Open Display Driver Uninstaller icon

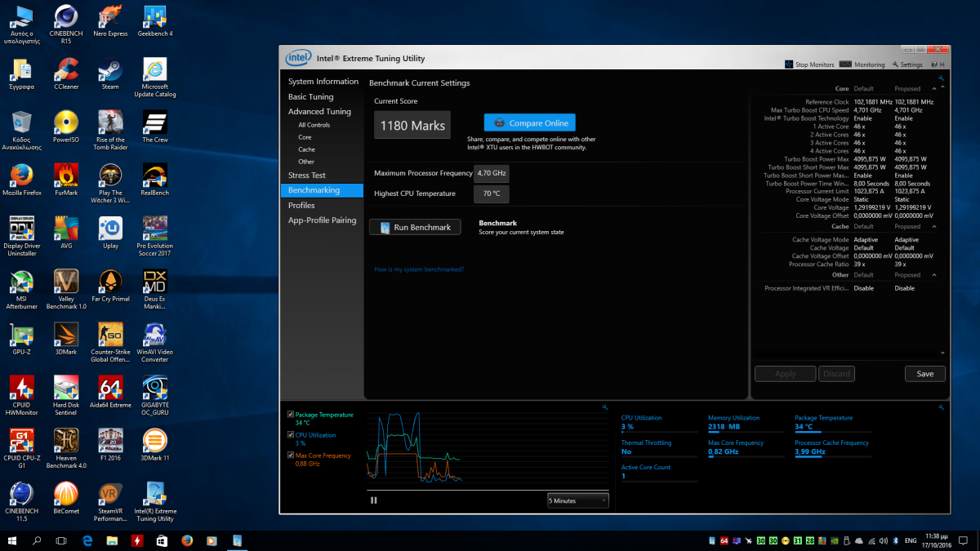click(x=21, y=237)
